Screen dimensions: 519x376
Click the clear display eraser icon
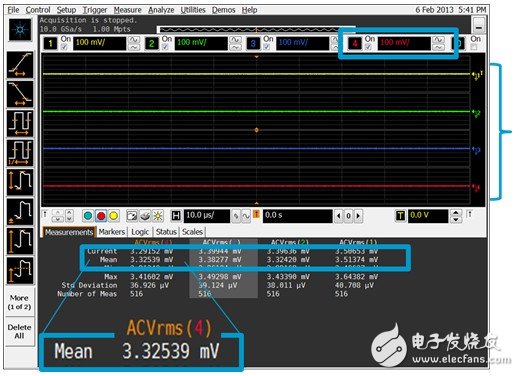145,216
